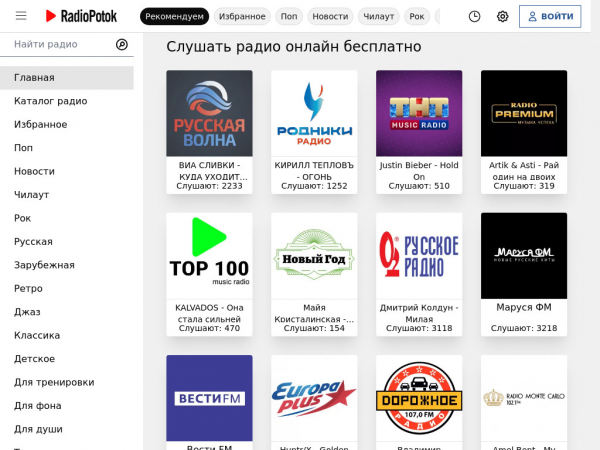Play the Родники Радио station thumbnail
The height and width of the screenshot is (450, 600).
pyautogui.click(x=314, y=113)
